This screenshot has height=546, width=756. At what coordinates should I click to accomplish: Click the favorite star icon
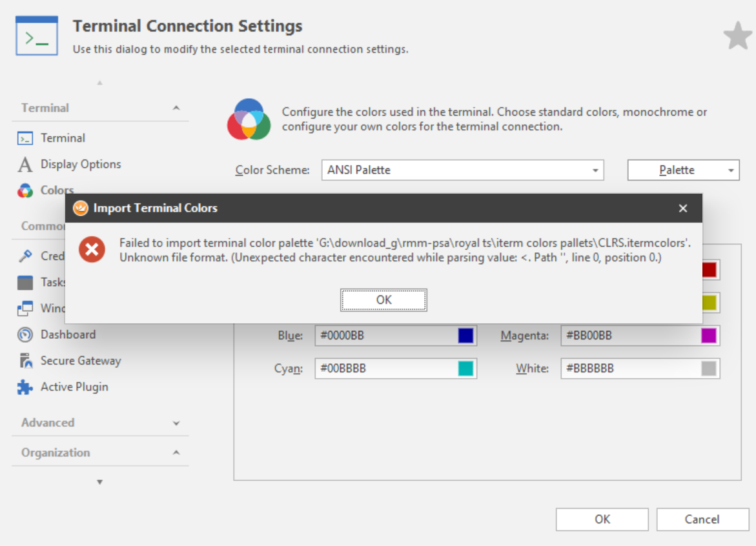(x=737, y=35)
